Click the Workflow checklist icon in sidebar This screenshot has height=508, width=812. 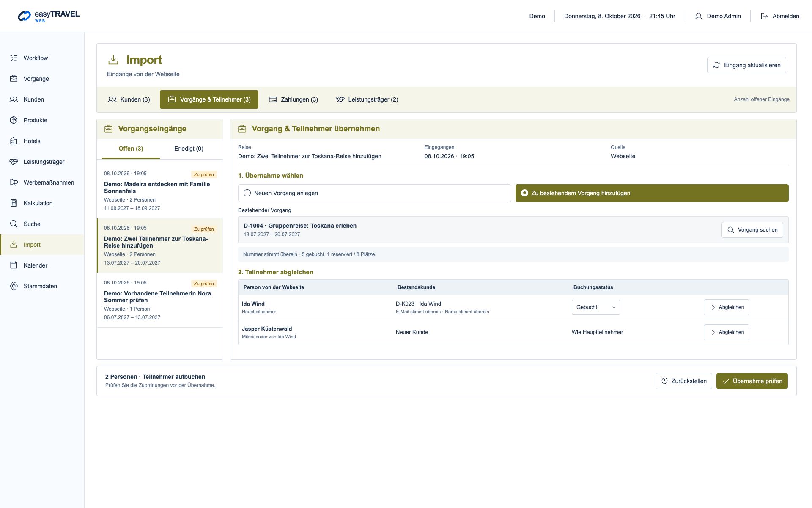[14, 58]
